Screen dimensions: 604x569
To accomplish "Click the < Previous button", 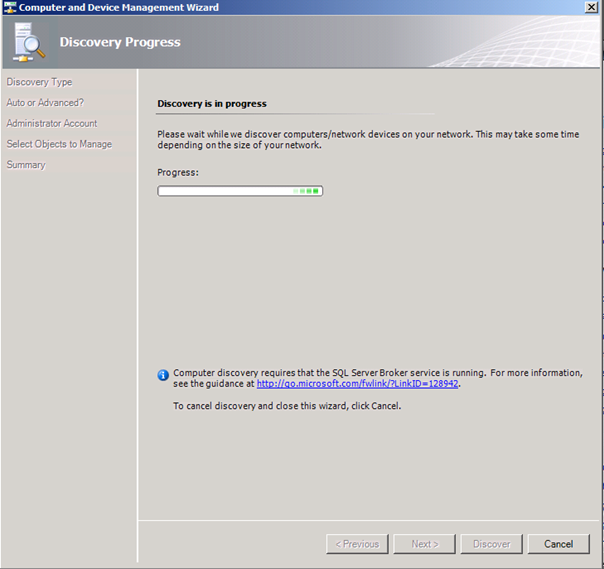I will click(357, 544).
